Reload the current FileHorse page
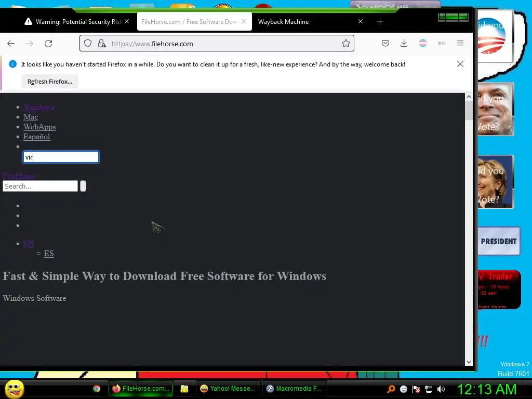 (x=48, y=44)
